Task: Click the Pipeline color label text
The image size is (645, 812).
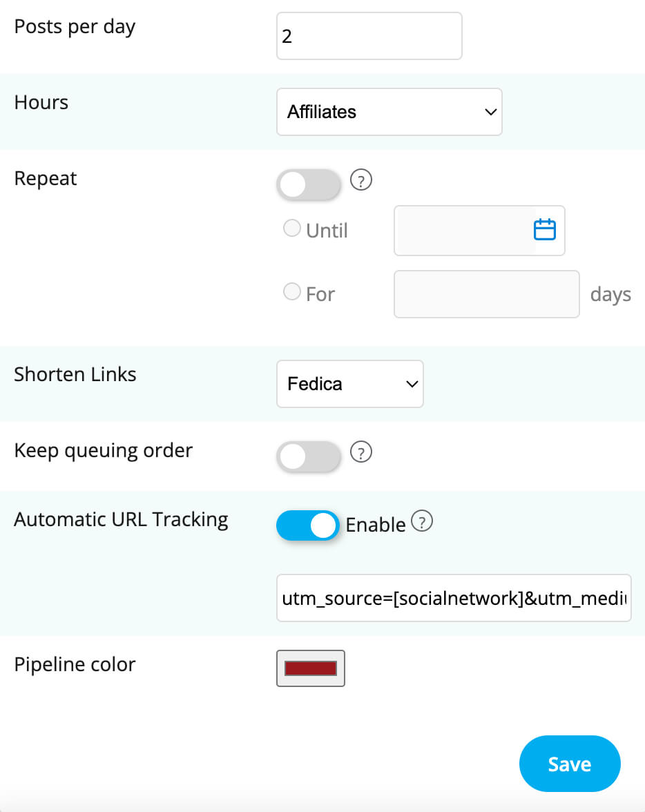Action: 75,664
